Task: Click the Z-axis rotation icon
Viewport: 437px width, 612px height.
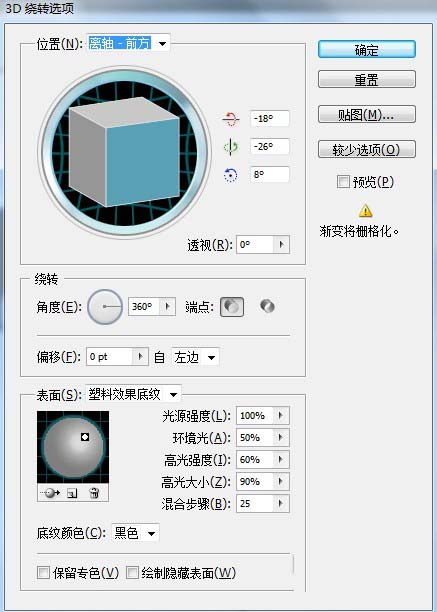Action: point(231,175)
